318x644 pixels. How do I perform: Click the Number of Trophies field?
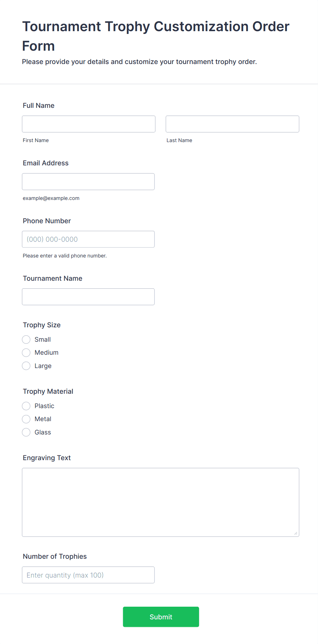88,575
